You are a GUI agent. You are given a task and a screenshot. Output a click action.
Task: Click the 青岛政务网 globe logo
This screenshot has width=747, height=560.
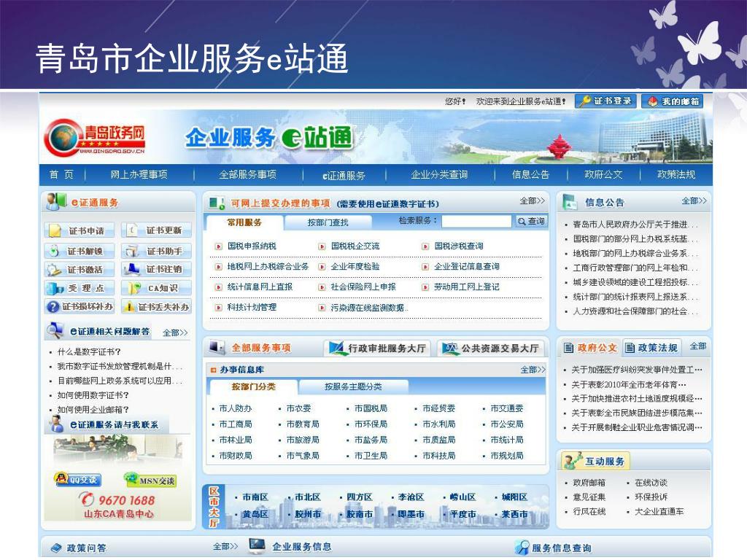point(94,138)
